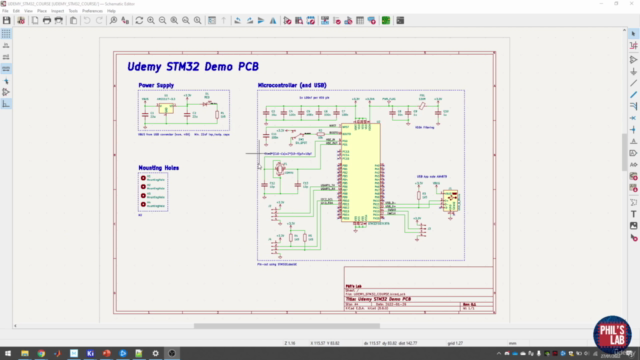Open the View menu
The height and width of the screenshot is (360, 640).
(28, 11)
